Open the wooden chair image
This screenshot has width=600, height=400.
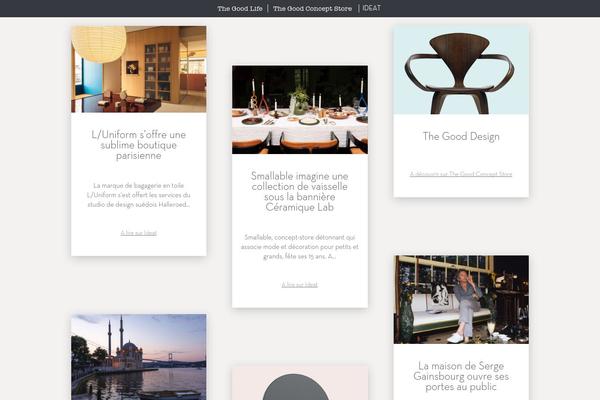[x=461, y=70]
